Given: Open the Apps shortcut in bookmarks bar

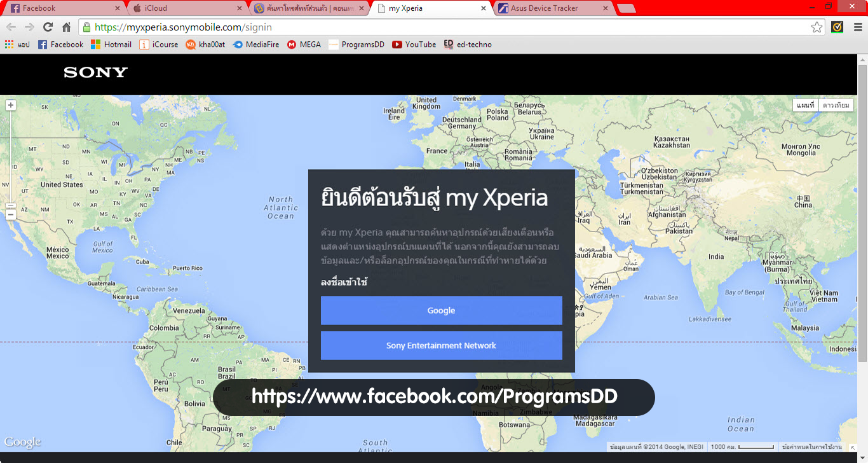Looking at the screenshot, I should pos(17,45).
